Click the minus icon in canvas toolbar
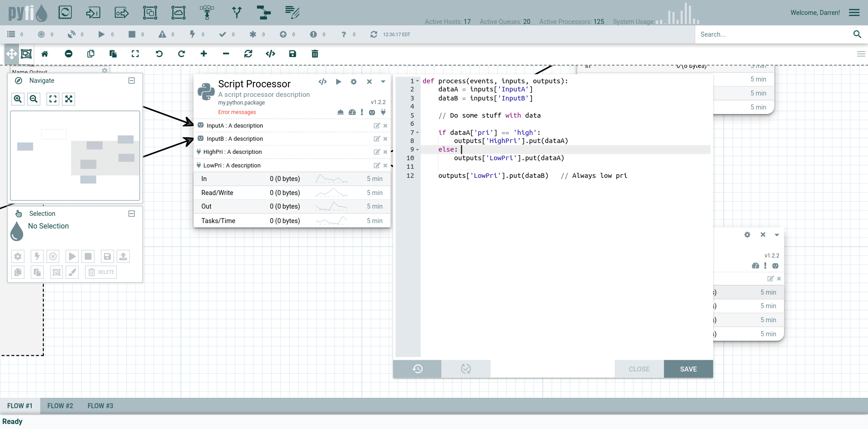The image size is (868, 429). pyautogui.click(x=226, y=54)
